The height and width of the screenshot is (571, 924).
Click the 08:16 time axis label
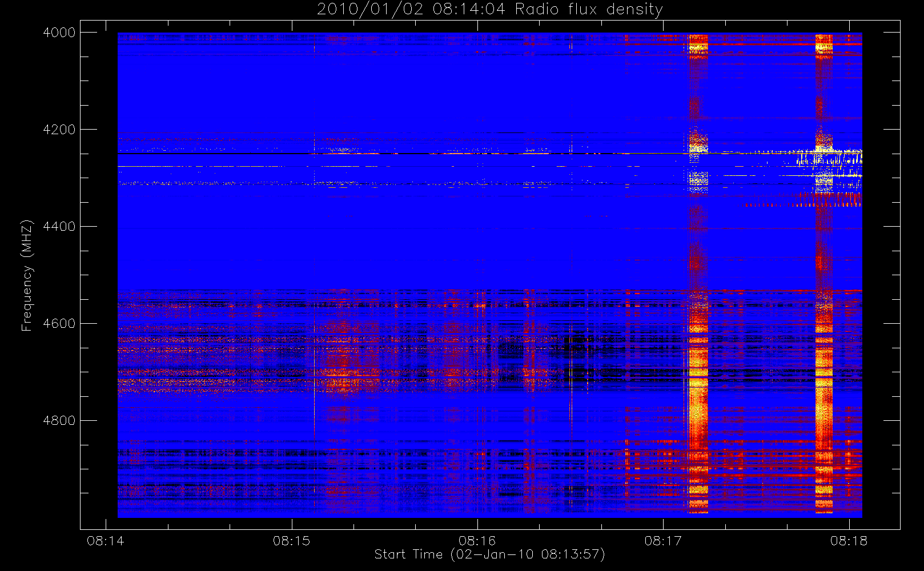tap(477, 541)
